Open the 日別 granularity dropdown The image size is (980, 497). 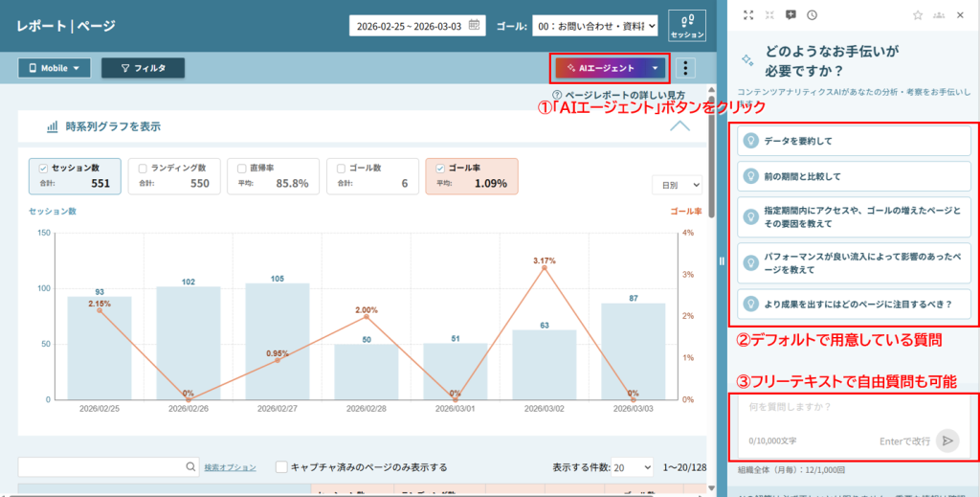678,185
